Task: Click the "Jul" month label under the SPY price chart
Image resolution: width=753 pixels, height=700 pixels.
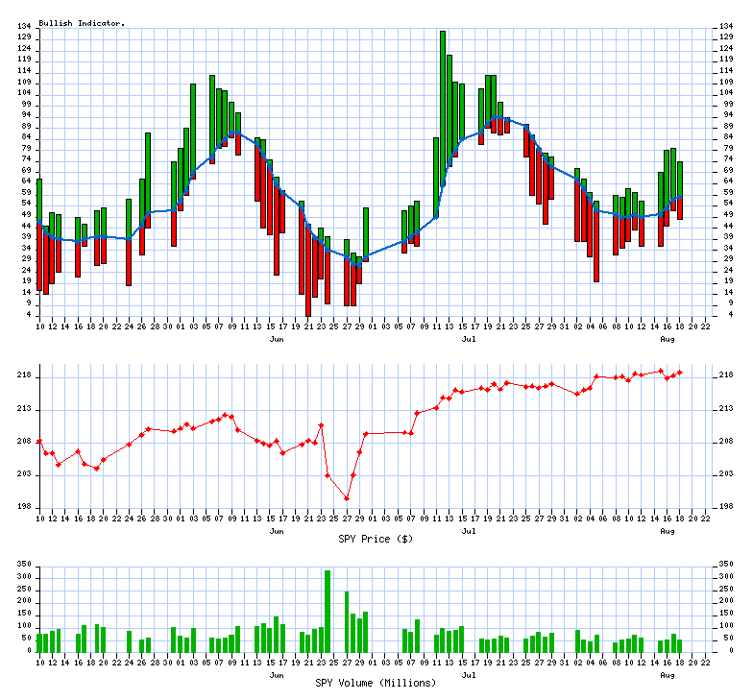Action: point(470,530)
